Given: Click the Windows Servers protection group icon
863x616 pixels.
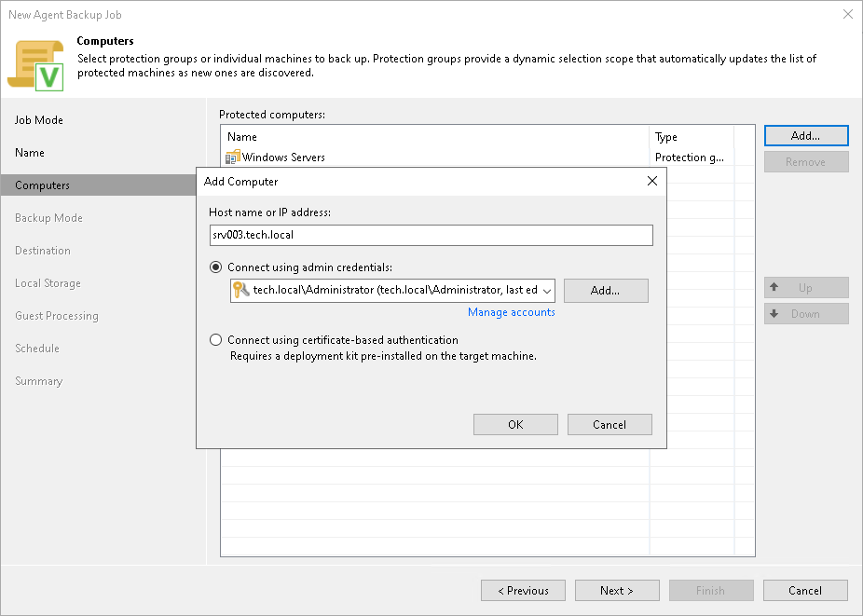Looking at the screenshot, I should pyautogui.click(x=233, y=157).
